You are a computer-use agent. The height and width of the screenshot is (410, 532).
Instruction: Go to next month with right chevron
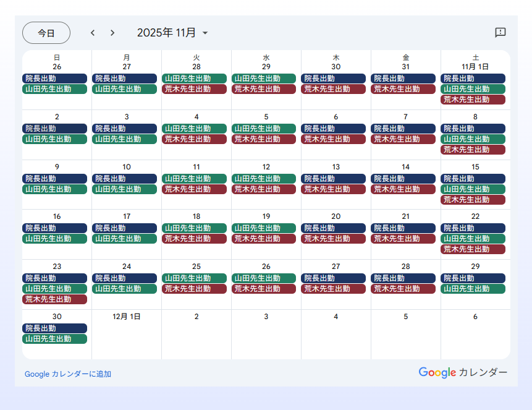pyautogui.click(x=112, y=33)
